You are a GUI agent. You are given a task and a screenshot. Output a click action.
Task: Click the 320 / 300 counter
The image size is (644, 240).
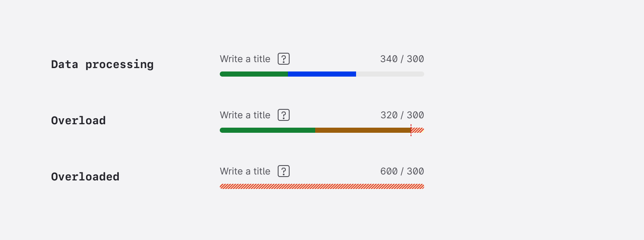click(402, 115)
